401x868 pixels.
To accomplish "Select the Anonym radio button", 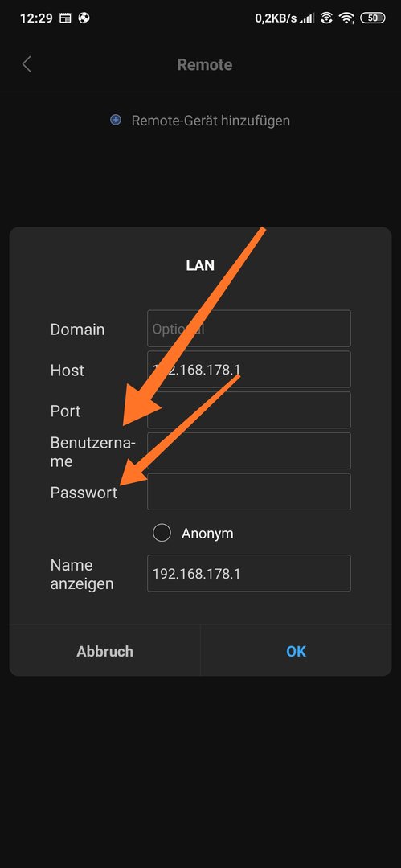I will [162, 533].
